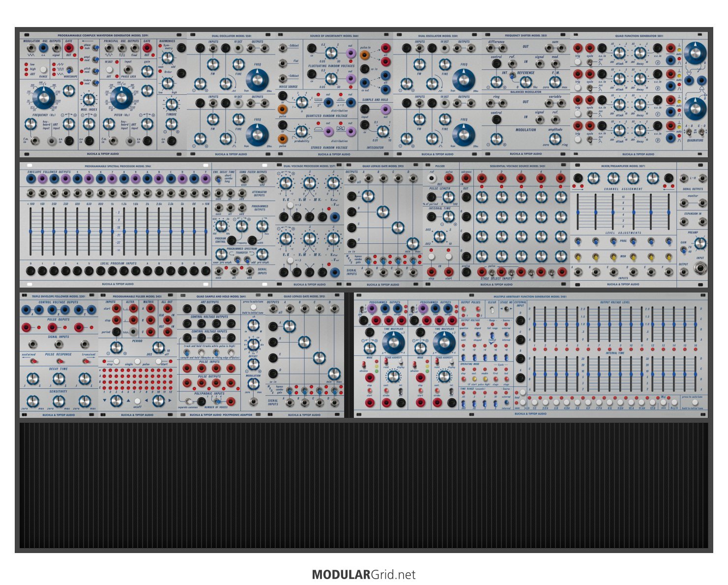
Task: Toggle the timbre mod. switch
Action: [x=96, y=83]
